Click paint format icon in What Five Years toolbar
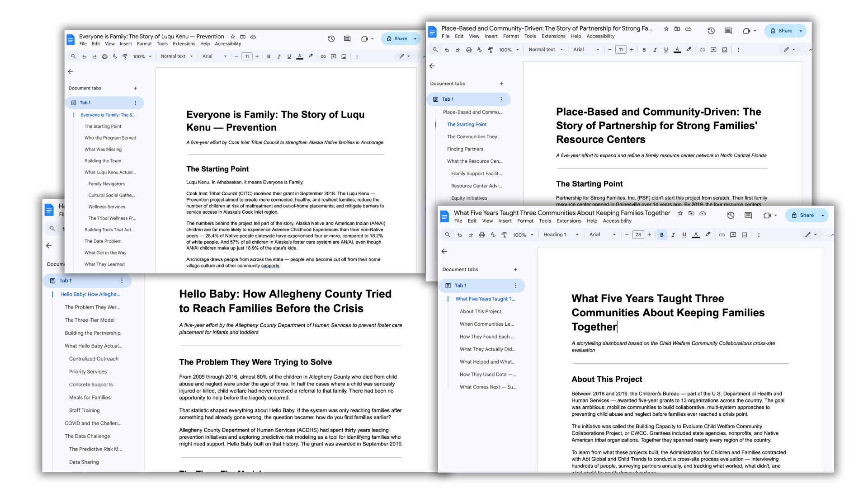The image size is (868, 488). point(504,235)
